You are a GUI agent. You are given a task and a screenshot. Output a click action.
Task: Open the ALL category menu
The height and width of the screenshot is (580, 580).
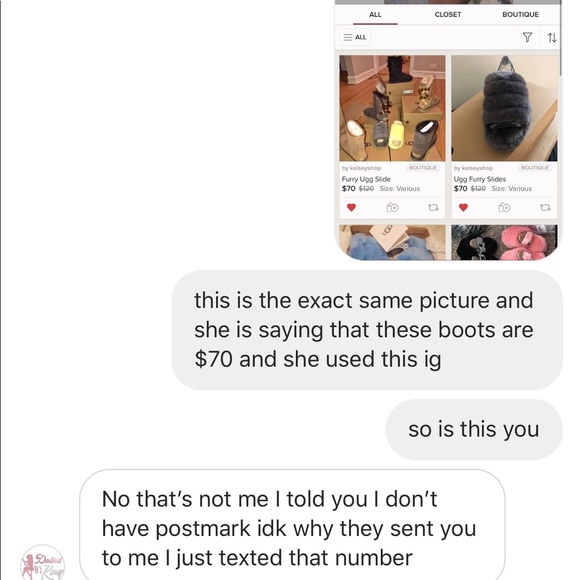click(x=355, y=37)
